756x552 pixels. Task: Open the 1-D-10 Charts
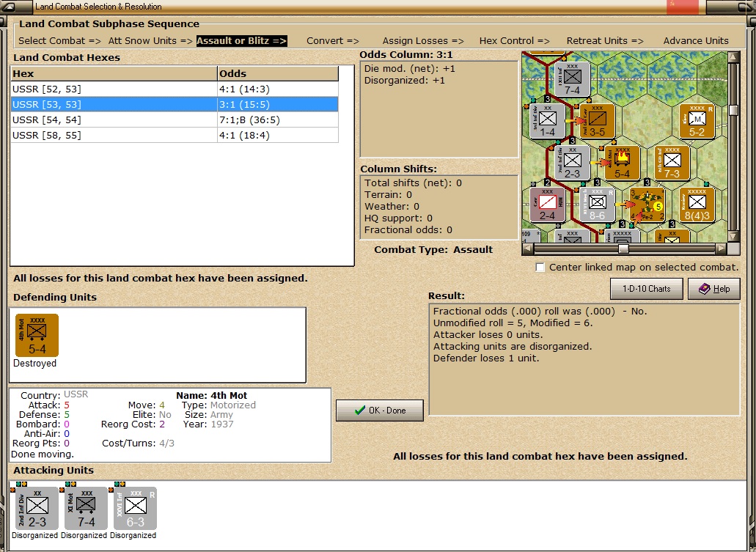tap(646, 289)
